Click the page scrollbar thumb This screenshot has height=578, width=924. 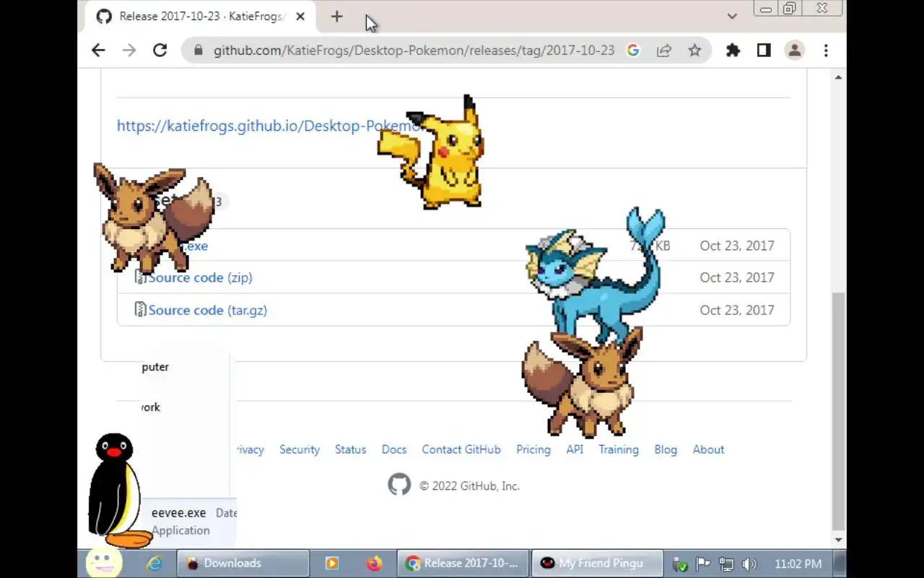[838, 412]
